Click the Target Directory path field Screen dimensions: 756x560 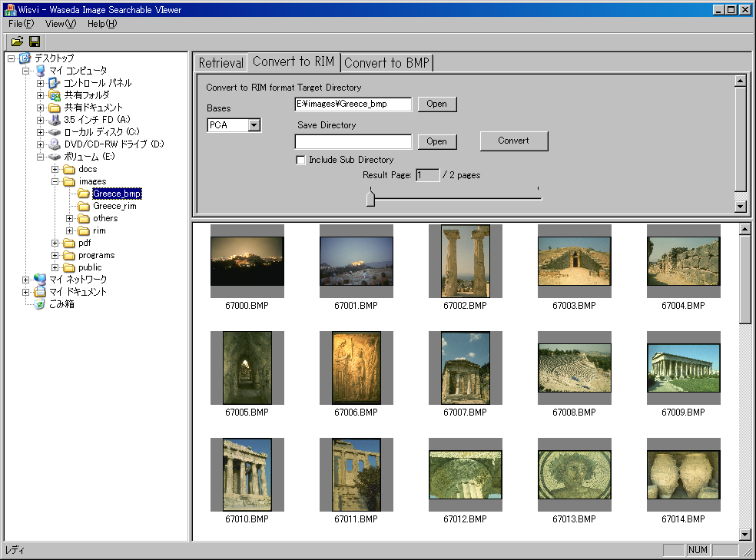pyautogui.click(x=353, y=104)
